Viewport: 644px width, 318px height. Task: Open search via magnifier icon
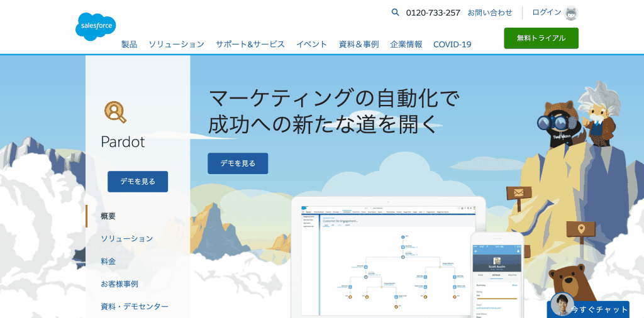point(395,13)
